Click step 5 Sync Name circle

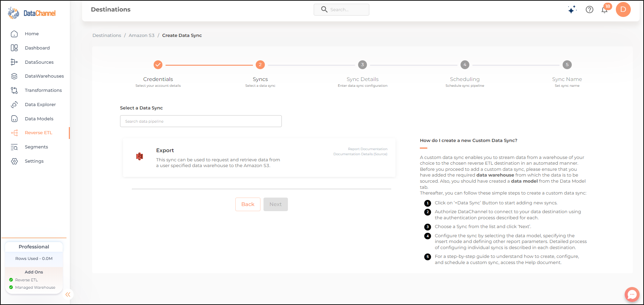point(567,65)
